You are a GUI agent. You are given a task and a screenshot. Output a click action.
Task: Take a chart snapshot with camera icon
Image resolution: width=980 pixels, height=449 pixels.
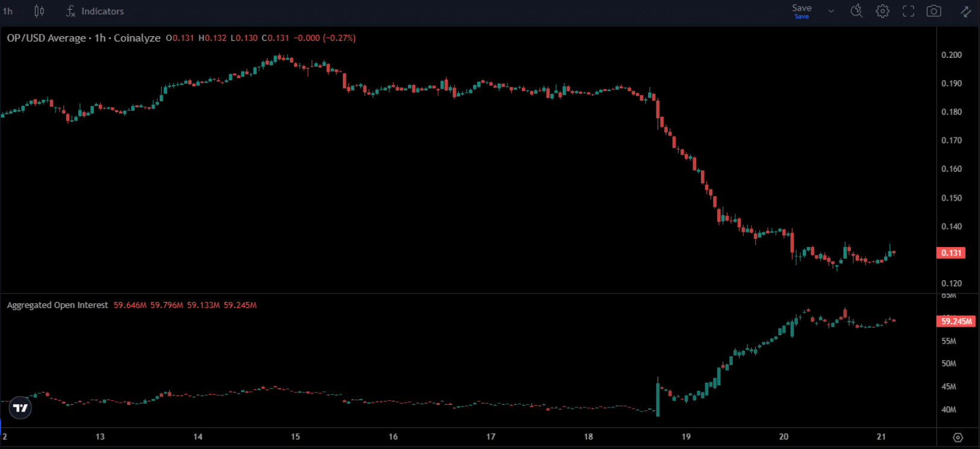[x=934, y=11]
